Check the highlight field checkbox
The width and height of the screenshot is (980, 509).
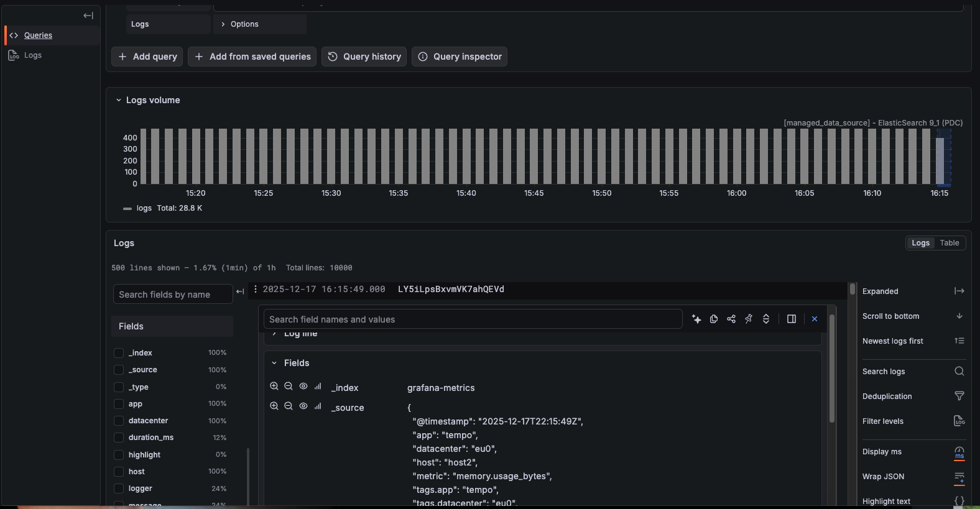coord(119,455)
